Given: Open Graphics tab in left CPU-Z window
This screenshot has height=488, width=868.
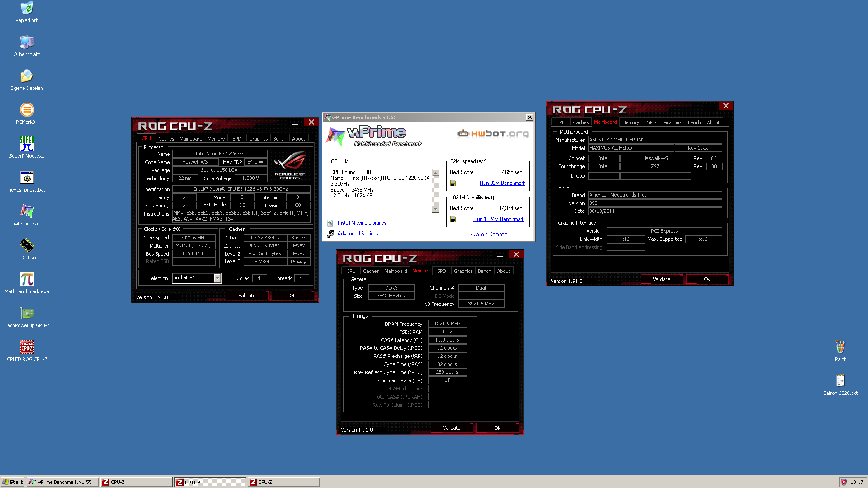Looking at the screenshot, I should [259, 139].
